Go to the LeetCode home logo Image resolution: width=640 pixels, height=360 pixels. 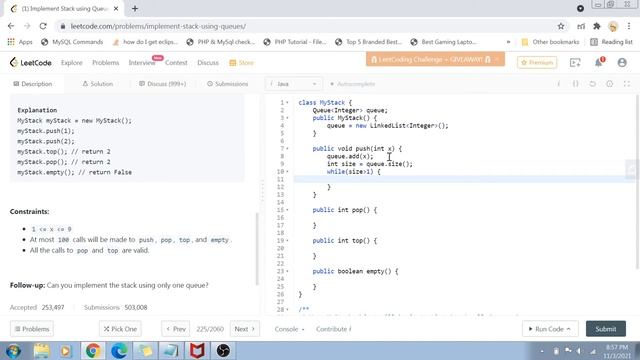[x=31, y=62]
